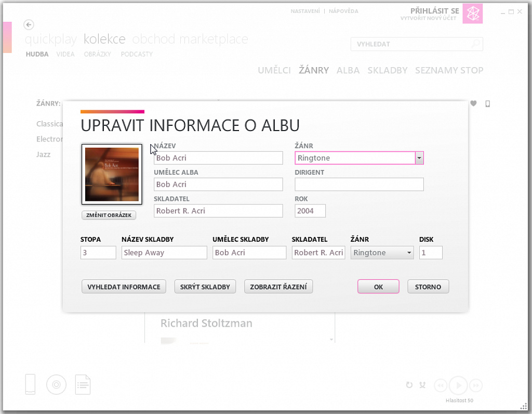This screenshot has width=532, height=414.
Task: Click the UMĚLEC ALBA field
Action: click(218, 185)
